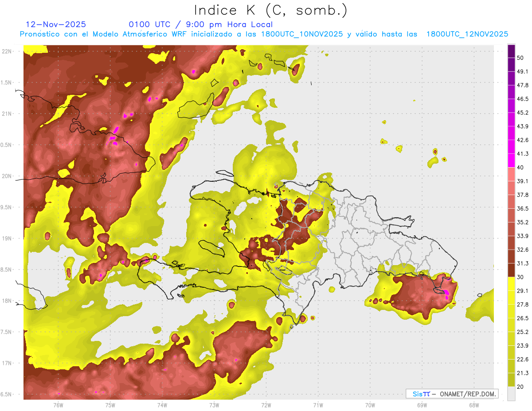Screen dimensions: 532x411
Task: Click the colorbar value 21.3
Action: pos(523,373)
